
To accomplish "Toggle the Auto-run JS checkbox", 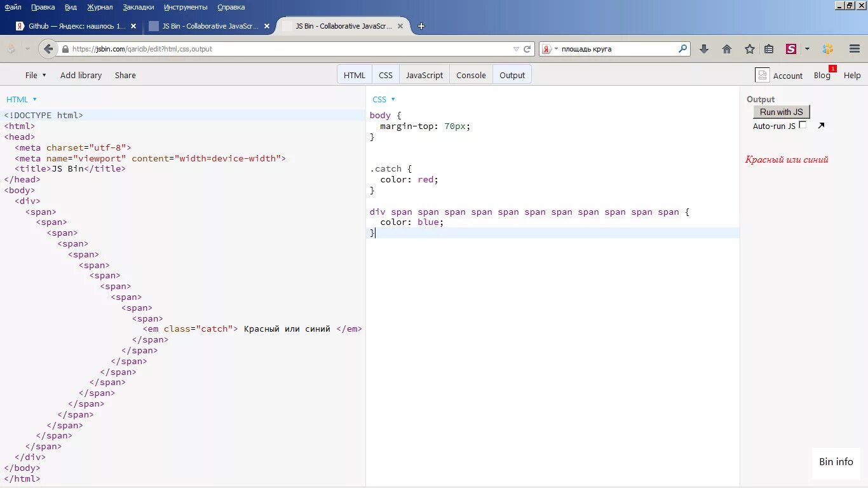I will tap(803, 125).
